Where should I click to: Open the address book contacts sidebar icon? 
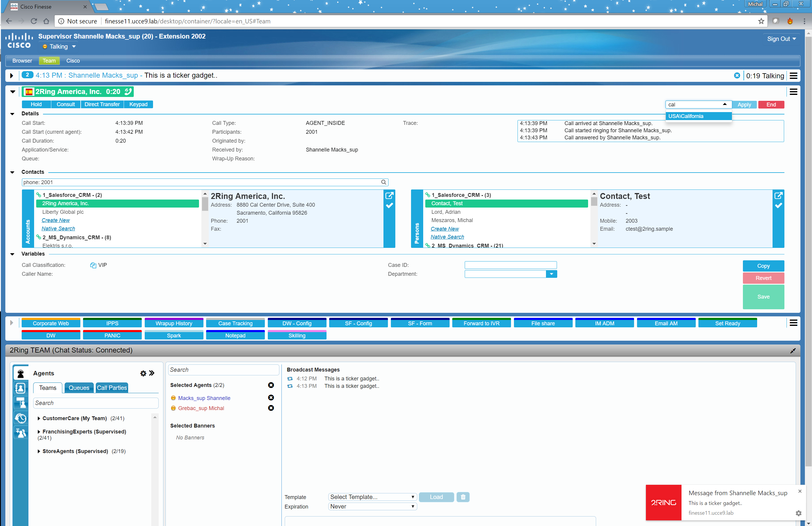point(20,388)
